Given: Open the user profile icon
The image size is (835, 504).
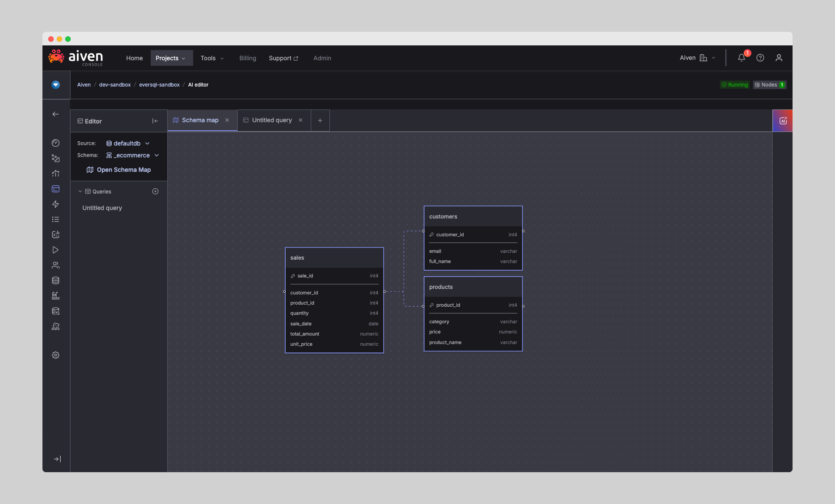Looking at the screenshot, I should coord(779,58).
